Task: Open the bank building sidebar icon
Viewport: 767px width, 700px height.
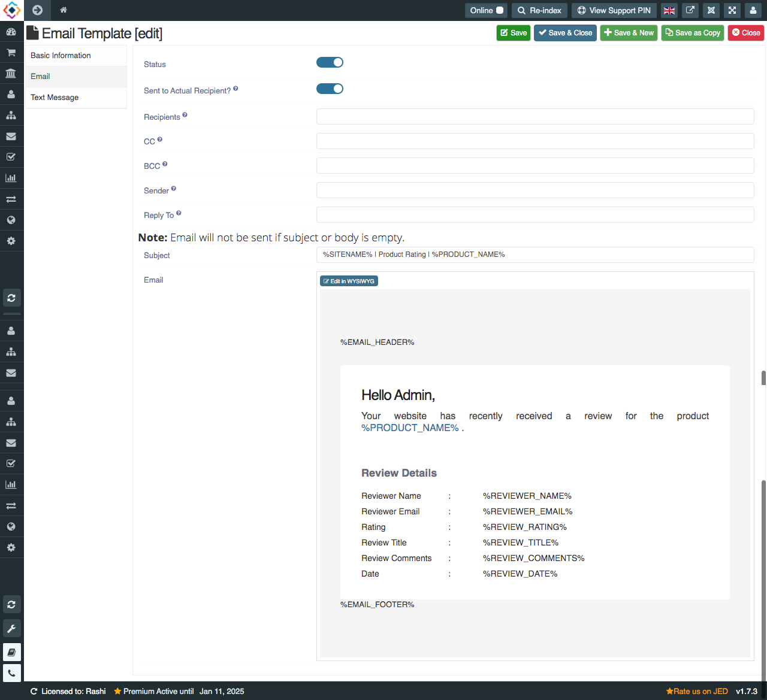Action: [x=11, y=74]
